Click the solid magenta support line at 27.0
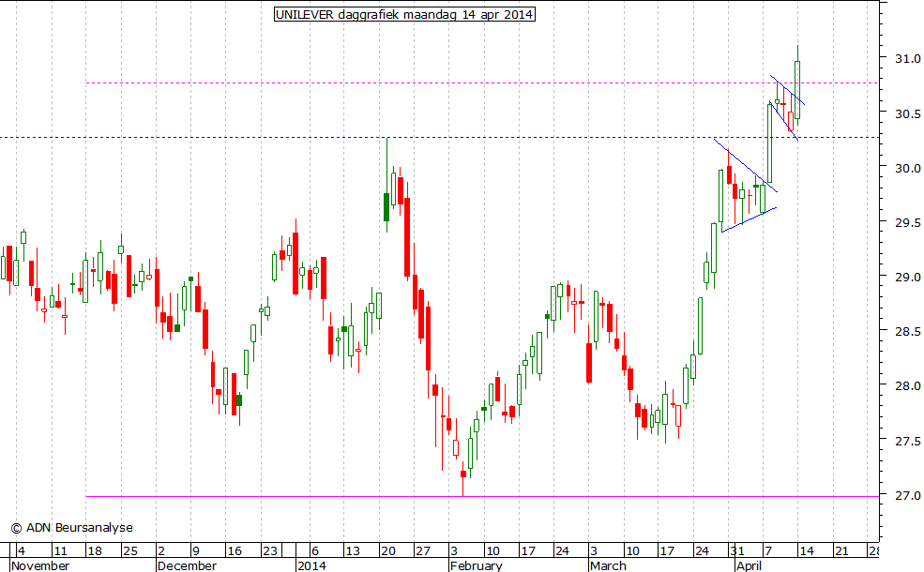 (x=482, y=497)
